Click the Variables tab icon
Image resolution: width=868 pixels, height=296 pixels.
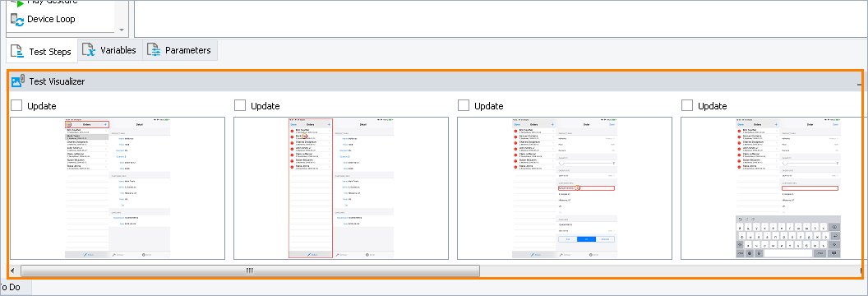pos(89,50)
